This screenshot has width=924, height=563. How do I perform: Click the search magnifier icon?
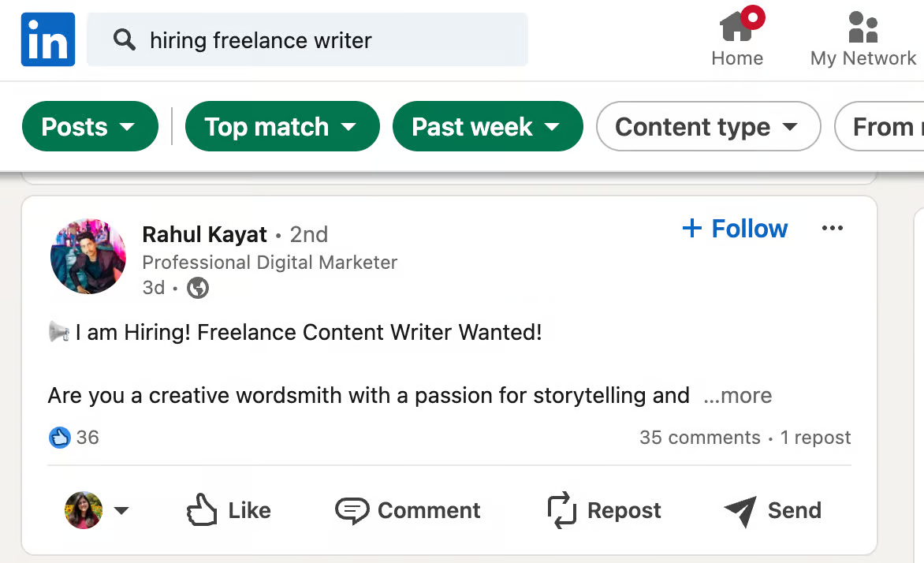(124, 39)
